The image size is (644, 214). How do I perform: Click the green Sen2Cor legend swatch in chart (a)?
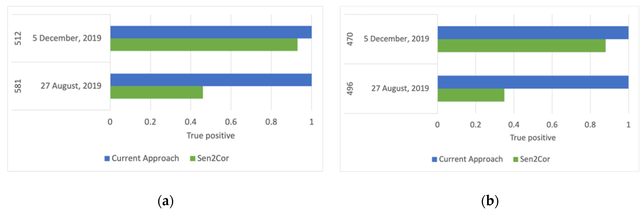(x=192, y=158)
